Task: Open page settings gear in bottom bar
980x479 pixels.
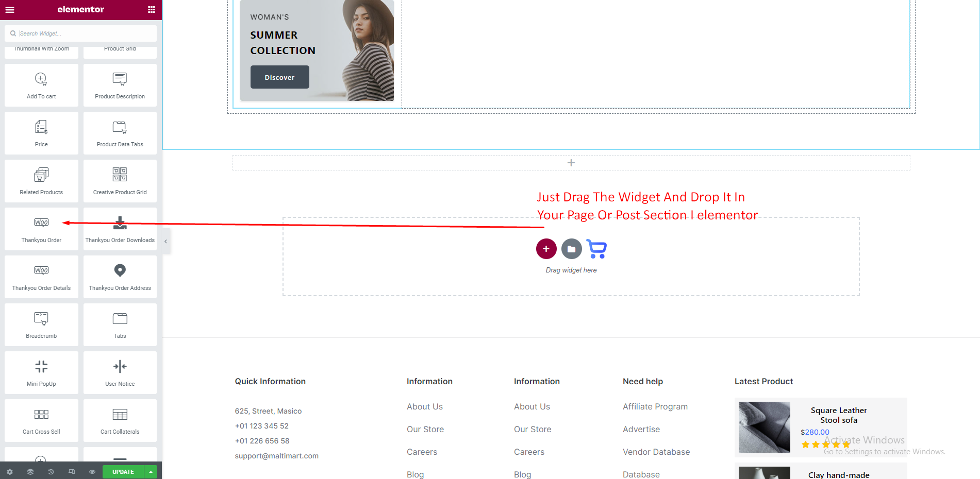Action: 10,472
